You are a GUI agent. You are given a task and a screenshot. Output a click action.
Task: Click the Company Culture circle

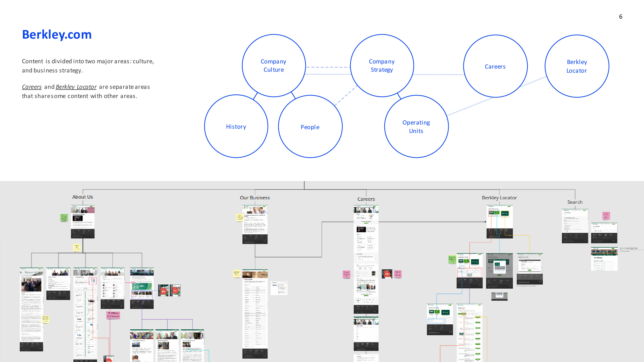tap(274, 65)
